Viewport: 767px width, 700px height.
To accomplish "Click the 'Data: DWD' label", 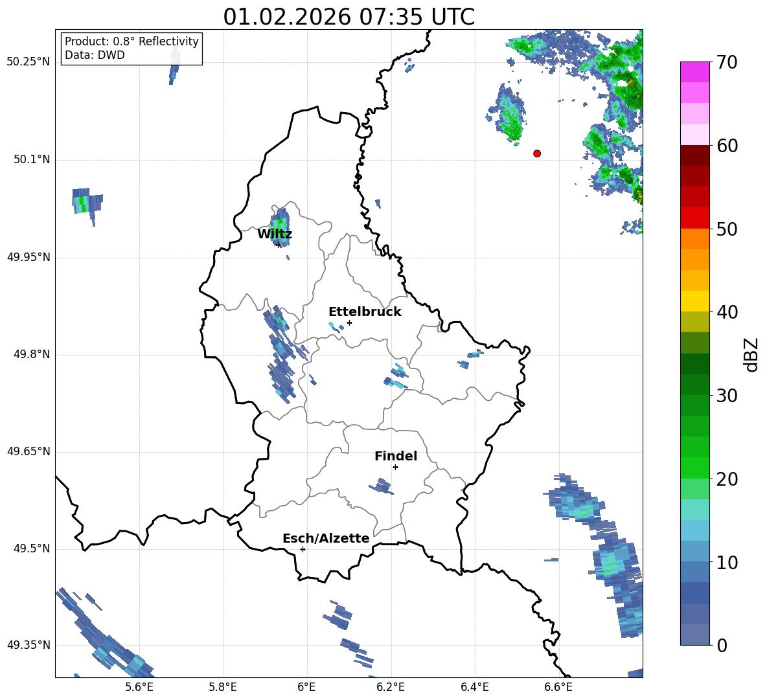I will click(95, 55).
